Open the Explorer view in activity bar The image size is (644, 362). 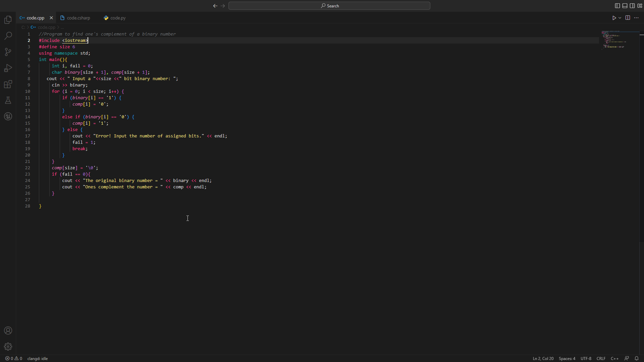(x=8, y=20)
